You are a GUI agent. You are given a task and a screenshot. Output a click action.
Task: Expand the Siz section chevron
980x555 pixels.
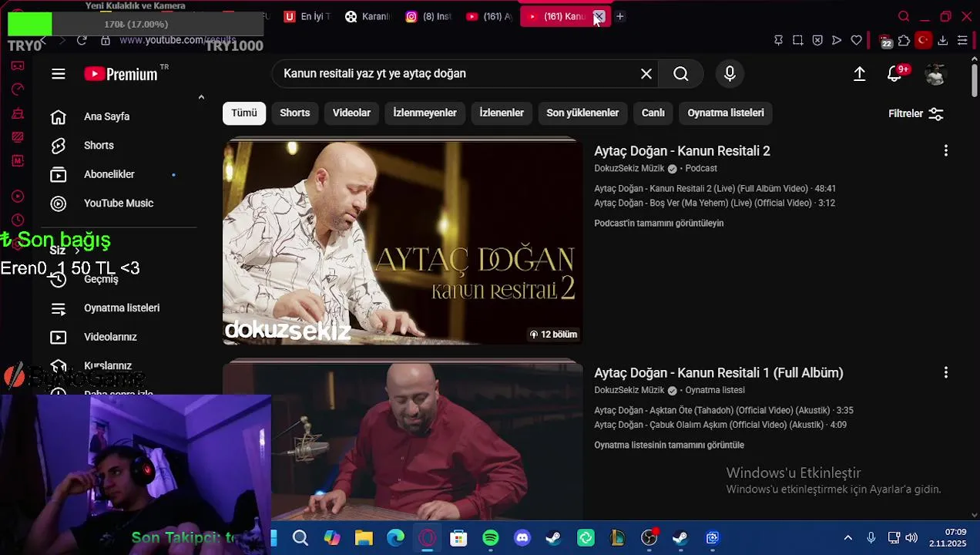[77, 251]
